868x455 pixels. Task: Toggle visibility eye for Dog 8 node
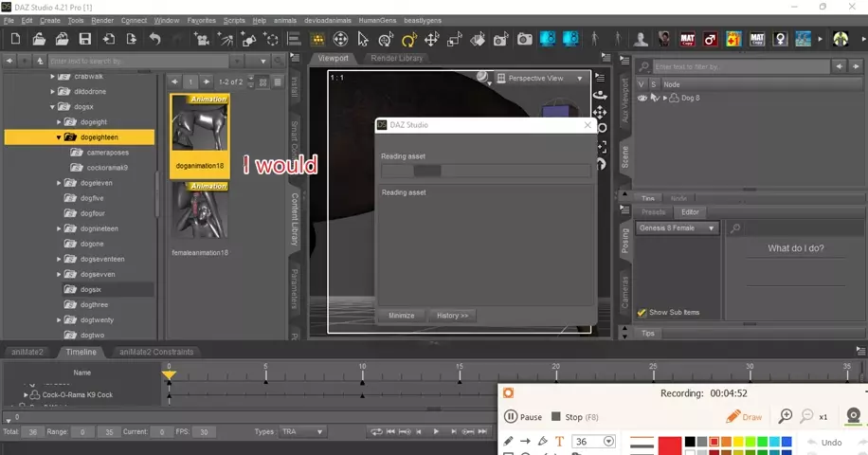coord(642,98)
